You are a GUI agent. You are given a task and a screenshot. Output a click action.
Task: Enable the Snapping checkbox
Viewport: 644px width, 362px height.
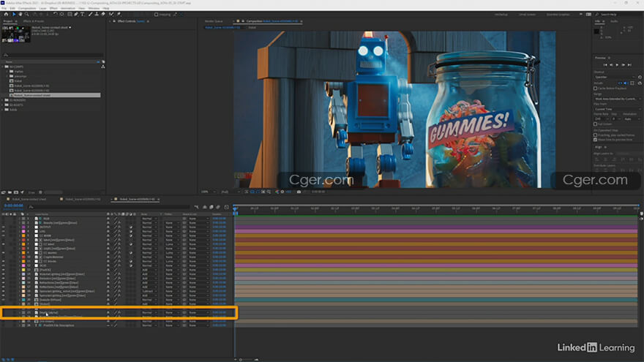click(x=156, y=15)
